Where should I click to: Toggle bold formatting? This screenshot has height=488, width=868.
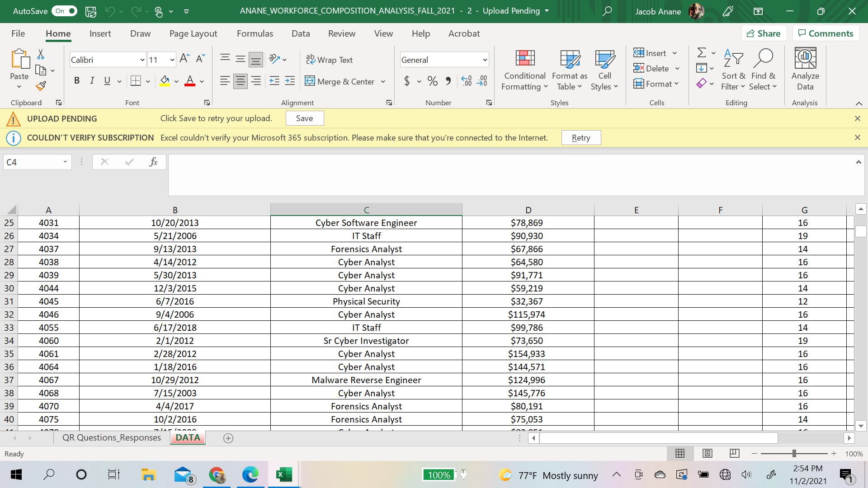(77, 81)
